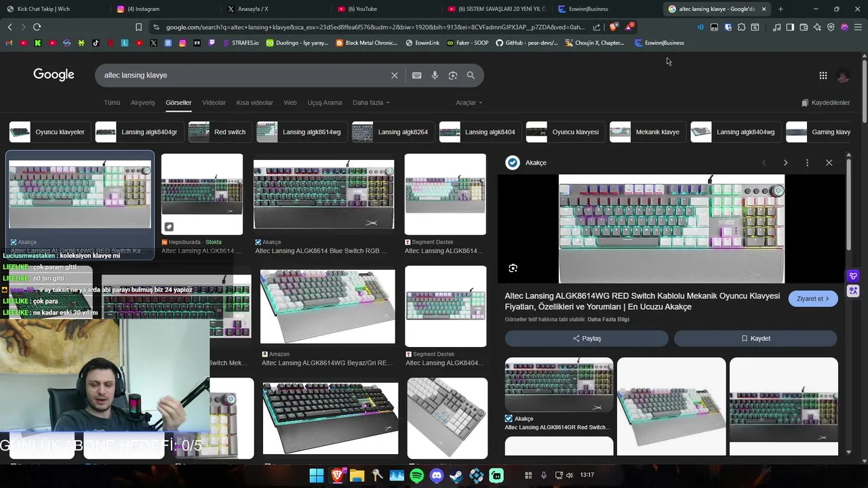Open the Duolingo bookmark
Screen dimensions: 868x488
[297, 43]
